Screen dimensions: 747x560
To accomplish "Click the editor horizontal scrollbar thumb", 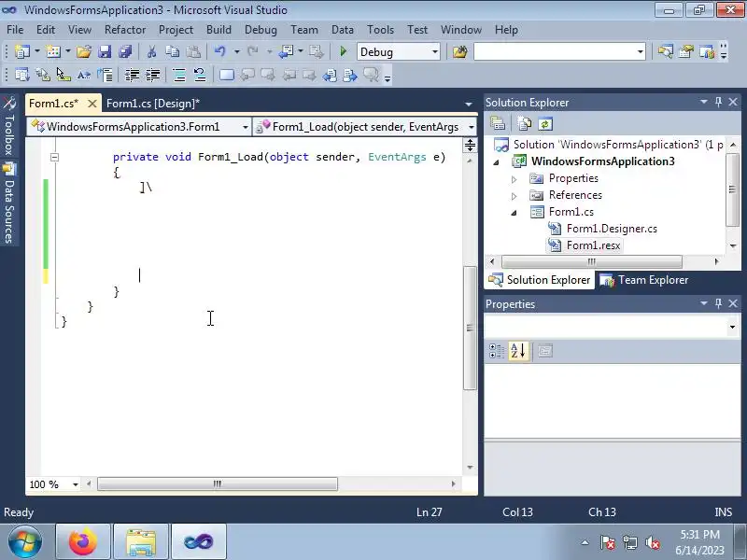I will (218, 483).
